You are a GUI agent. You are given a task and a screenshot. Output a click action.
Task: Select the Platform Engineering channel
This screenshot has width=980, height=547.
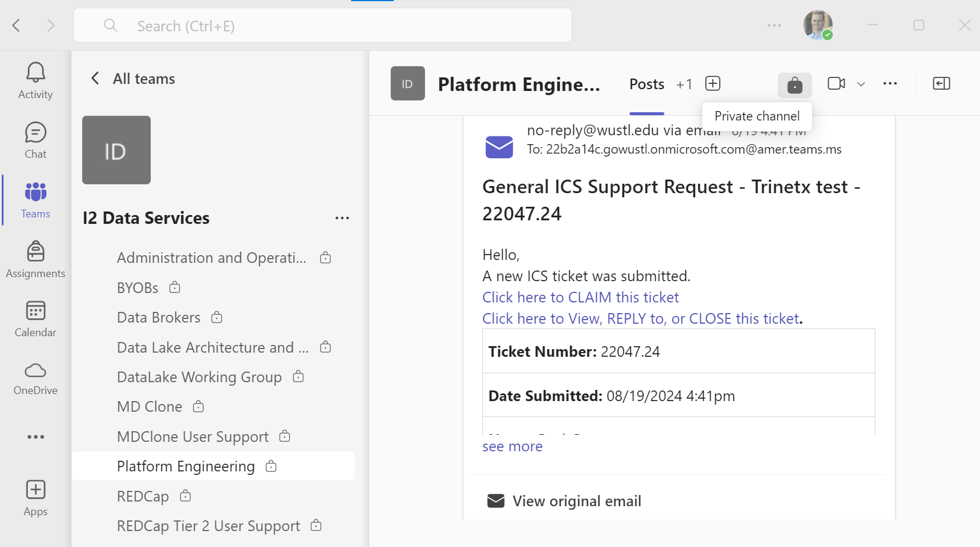click(x=213, y=466)
